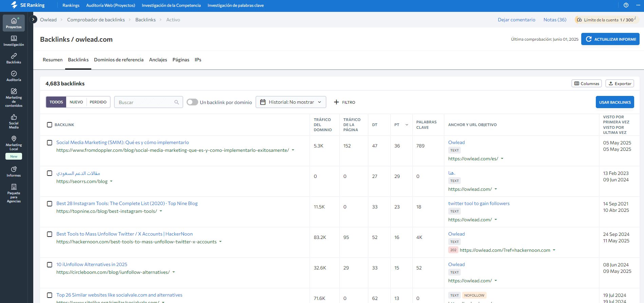This screenshot has width=644, height=303.
Task: Expand seorrs.com/blog URL dropdown arrow
Action: (x=111, y=181)
